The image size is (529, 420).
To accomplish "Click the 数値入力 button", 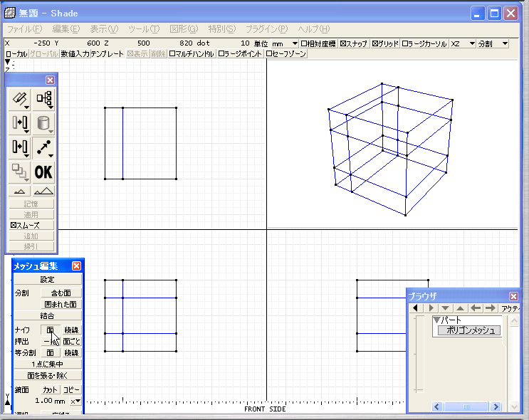I will tap(75, 53).
